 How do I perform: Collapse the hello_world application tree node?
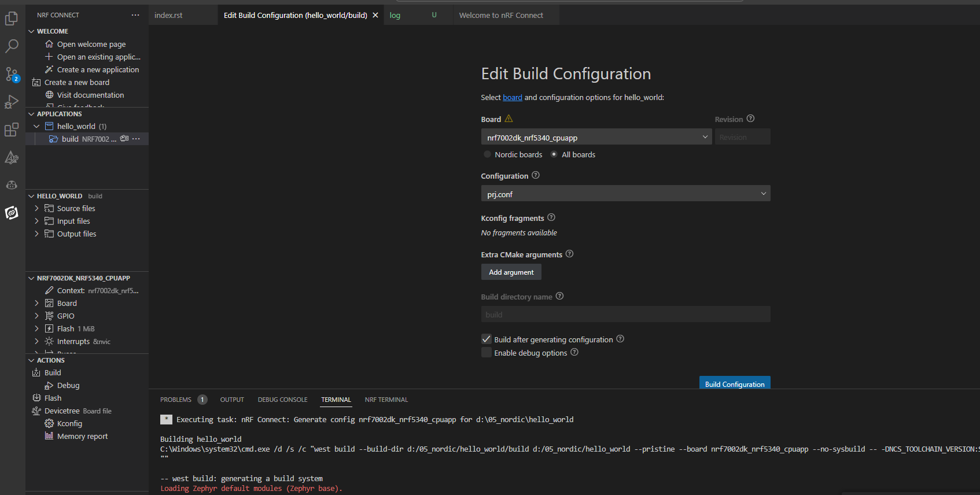click(x=37, y=126)
